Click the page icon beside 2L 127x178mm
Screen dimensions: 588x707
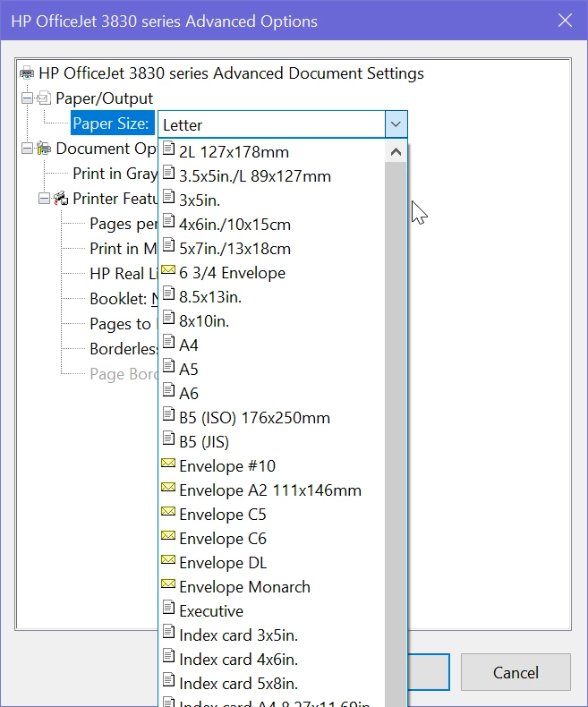[168, 148]
